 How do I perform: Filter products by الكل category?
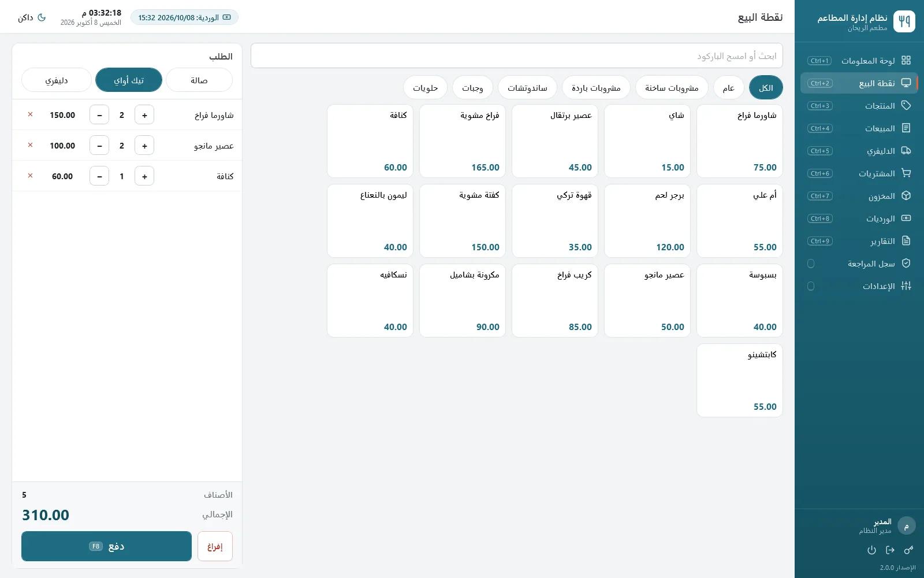click(766, 87)
